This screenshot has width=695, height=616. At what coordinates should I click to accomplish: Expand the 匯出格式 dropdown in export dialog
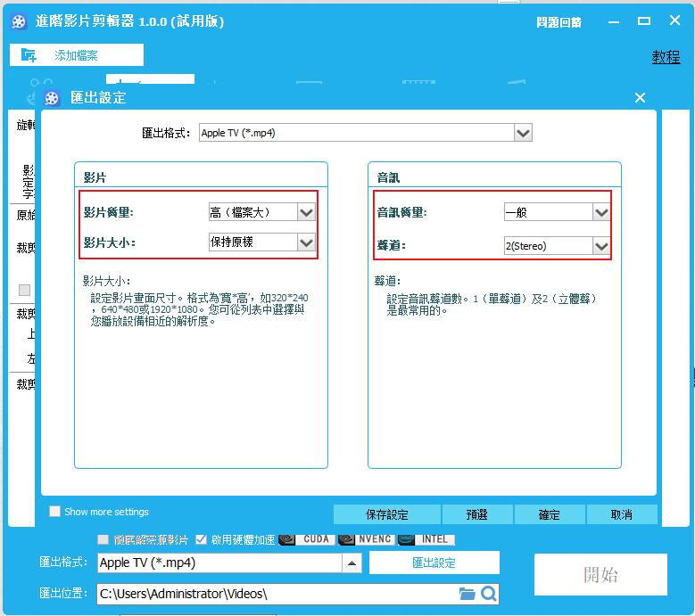coord(523,133)
